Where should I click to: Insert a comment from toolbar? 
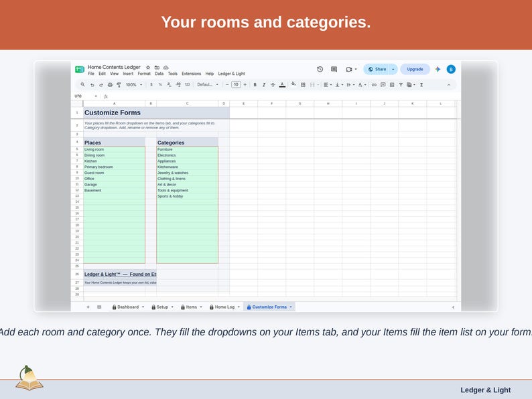383,85
